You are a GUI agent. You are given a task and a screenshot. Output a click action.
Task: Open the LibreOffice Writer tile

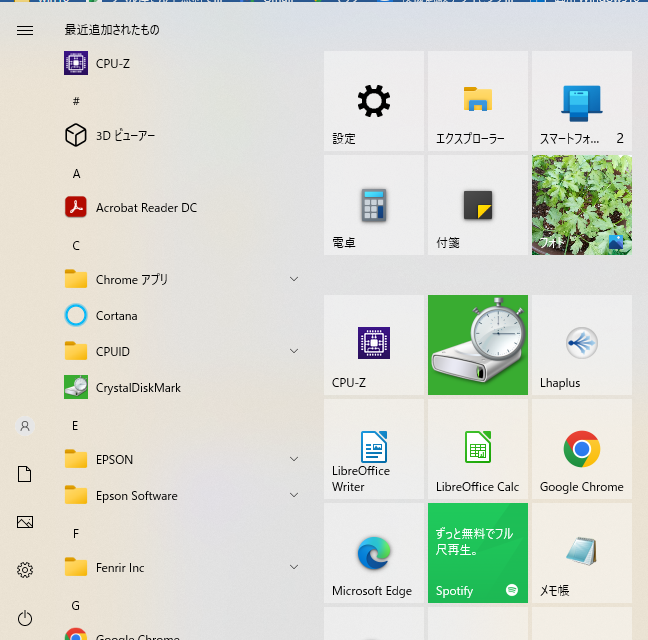[x=374, y=449]
